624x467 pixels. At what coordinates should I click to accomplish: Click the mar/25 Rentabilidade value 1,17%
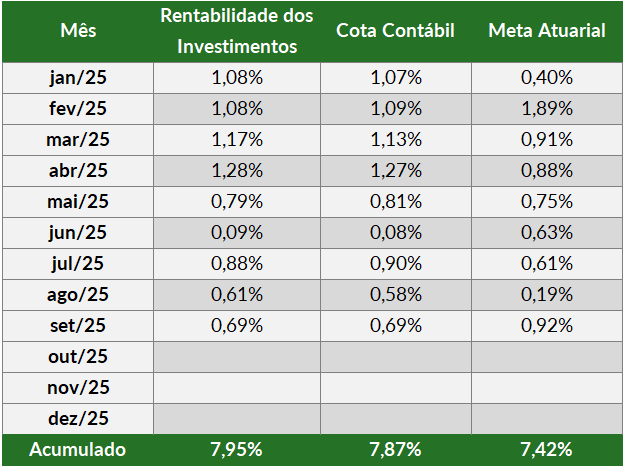click(x=237, y=139)
